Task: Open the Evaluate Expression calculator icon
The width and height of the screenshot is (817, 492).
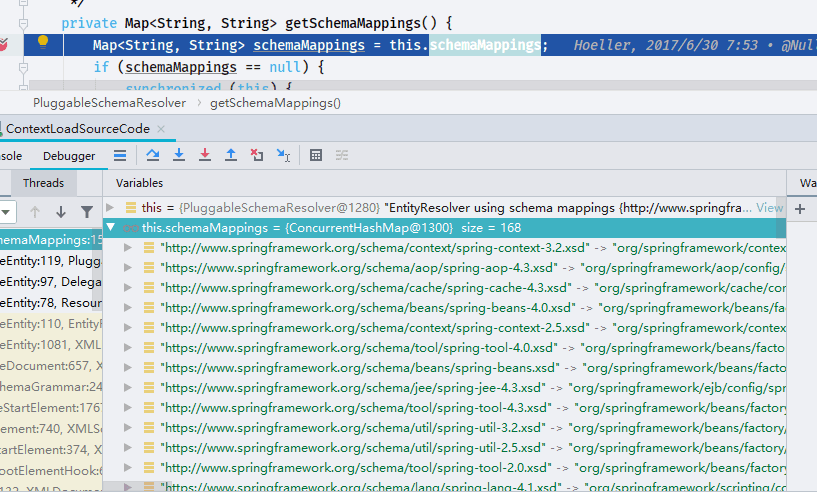Action: click(x=316, y=155)
